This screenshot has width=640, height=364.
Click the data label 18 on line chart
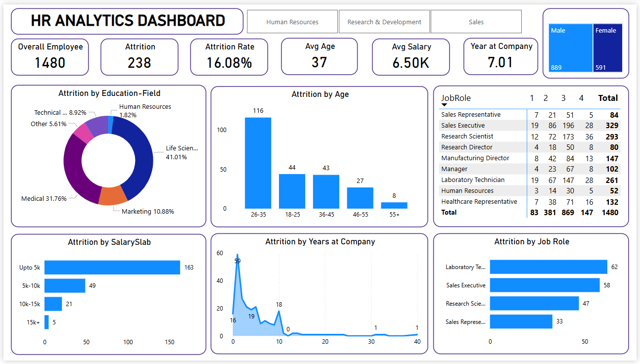[279, 305]
